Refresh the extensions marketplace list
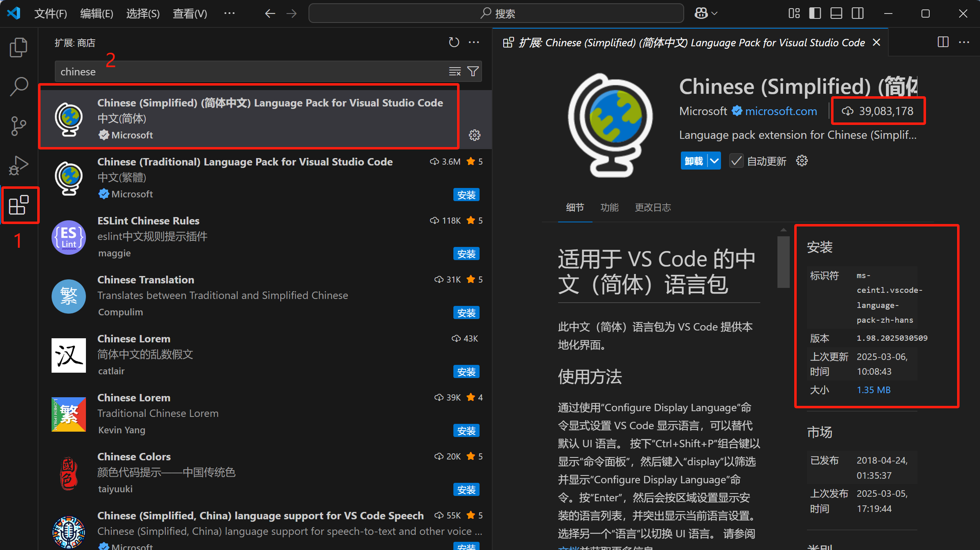Screen dimensions: 980x550 [x=454, y=43]
